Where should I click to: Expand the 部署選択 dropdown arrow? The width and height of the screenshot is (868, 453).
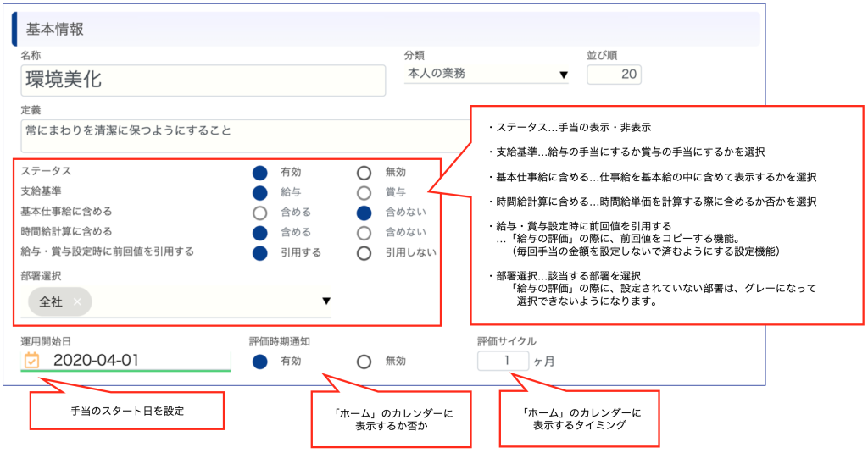(x=326, y=301)
